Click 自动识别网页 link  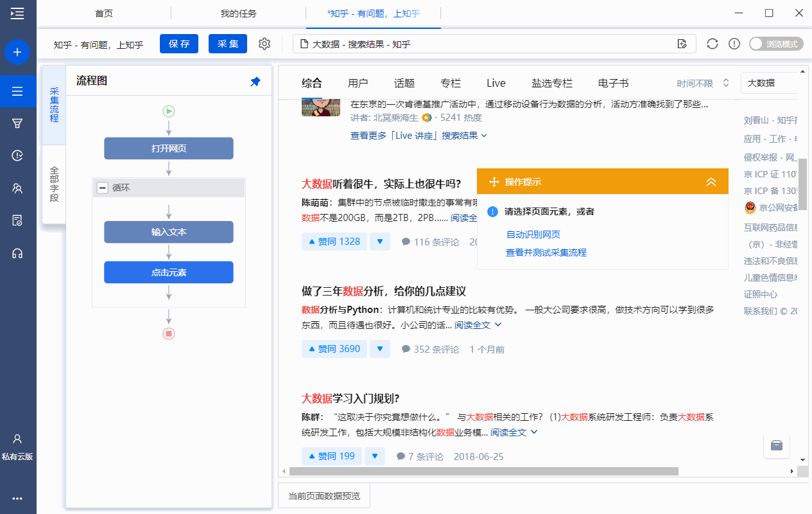(533, 235)
